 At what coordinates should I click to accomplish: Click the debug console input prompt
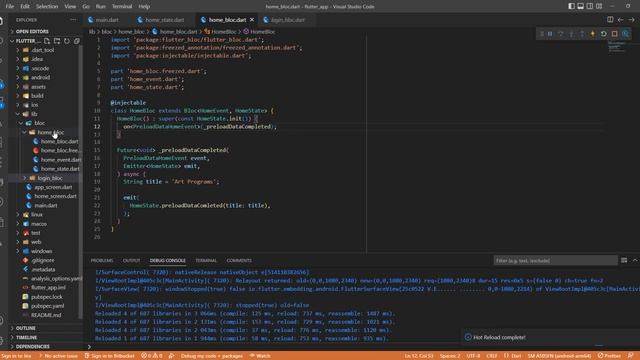363,347
